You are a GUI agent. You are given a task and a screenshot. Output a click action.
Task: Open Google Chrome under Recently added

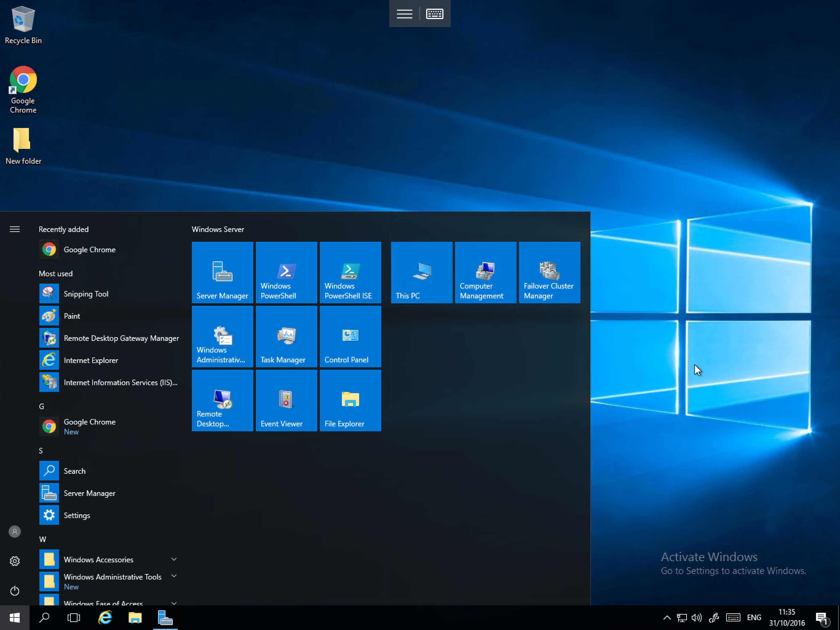(109, 250)
